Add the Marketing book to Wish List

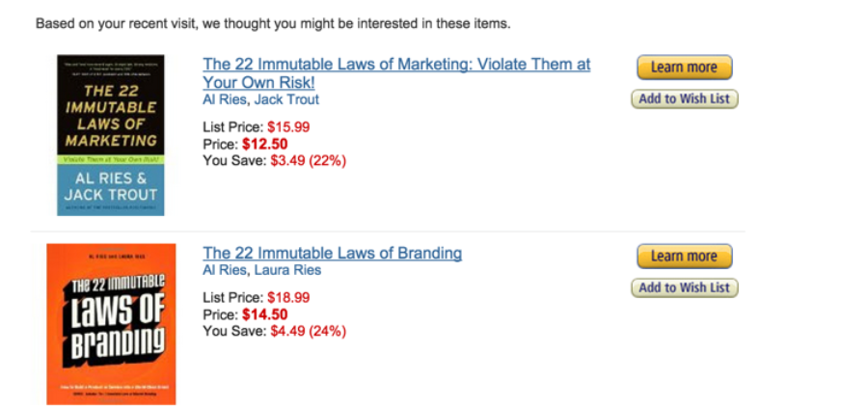(x=684, y=99)
